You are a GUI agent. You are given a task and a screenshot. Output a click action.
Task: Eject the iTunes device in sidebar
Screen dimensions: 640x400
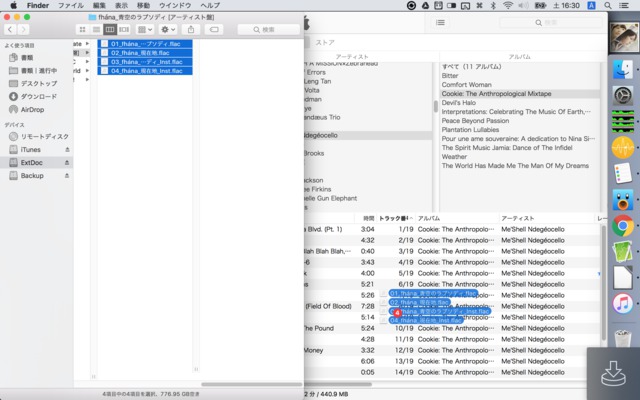pyautogui.click(x=68, y=149)
